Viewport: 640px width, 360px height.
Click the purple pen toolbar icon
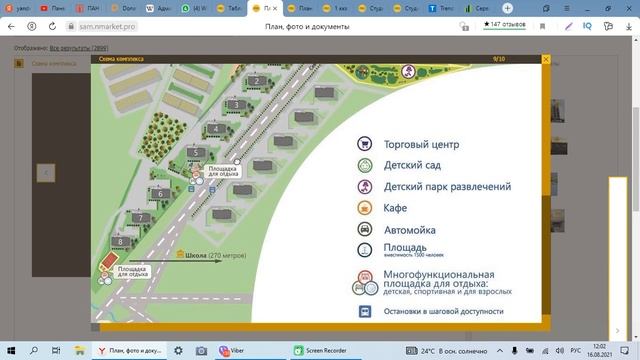click(569, 27)
